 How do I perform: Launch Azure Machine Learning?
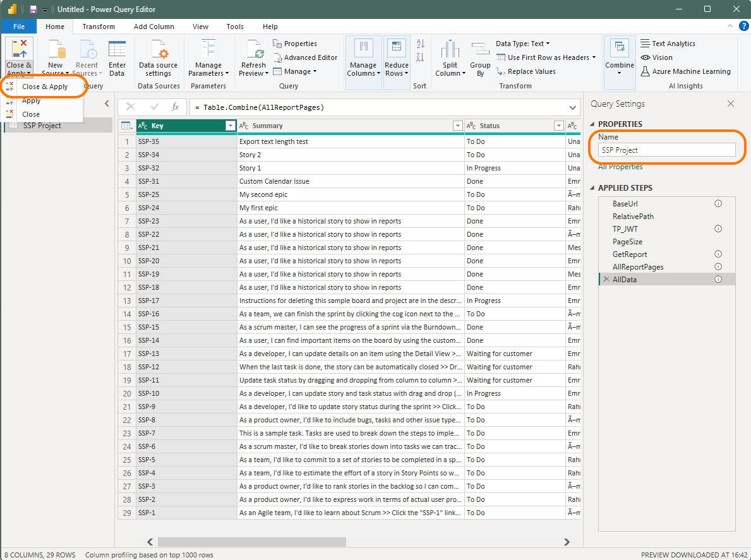click(686, 71)
